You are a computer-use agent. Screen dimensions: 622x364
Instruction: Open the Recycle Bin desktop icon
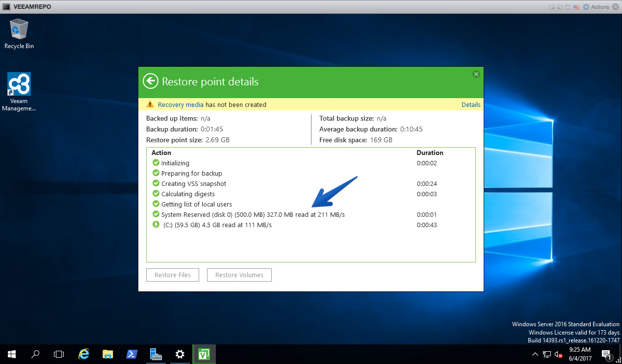19,34
